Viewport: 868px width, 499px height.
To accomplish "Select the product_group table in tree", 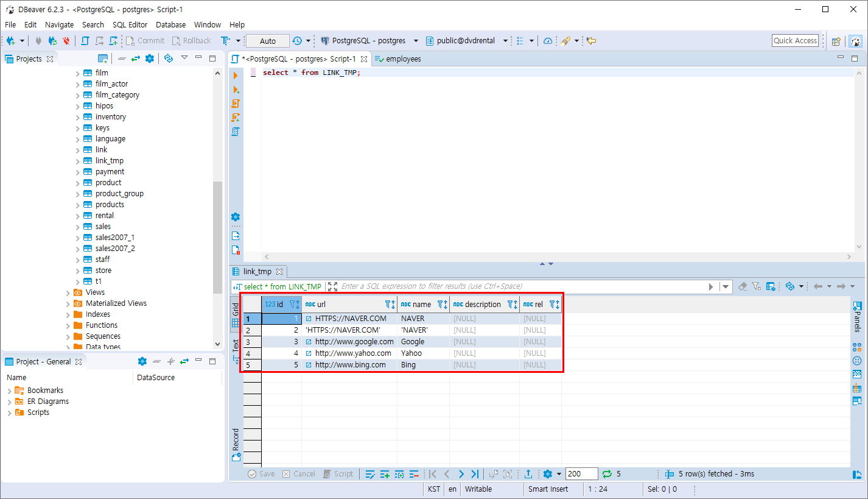I will 119,194.
